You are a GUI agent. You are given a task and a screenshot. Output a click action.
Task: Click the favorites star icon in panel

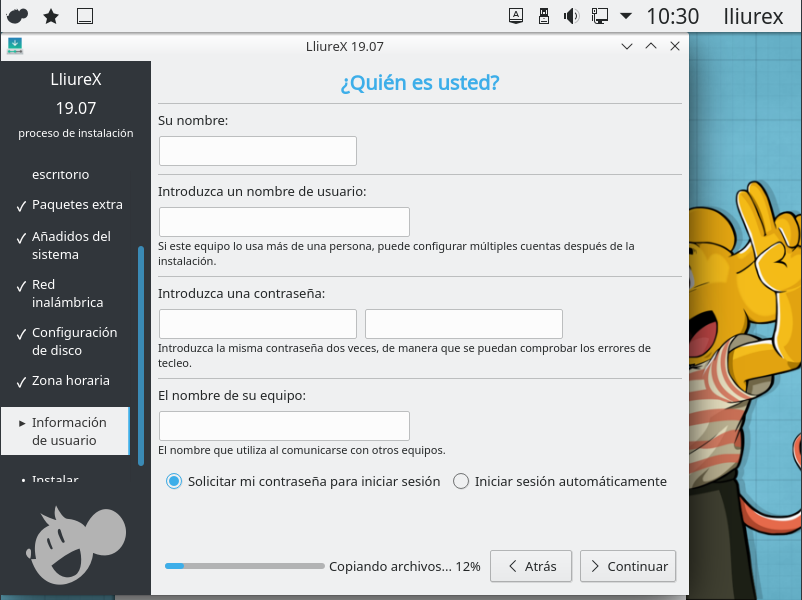click(51, 16)
